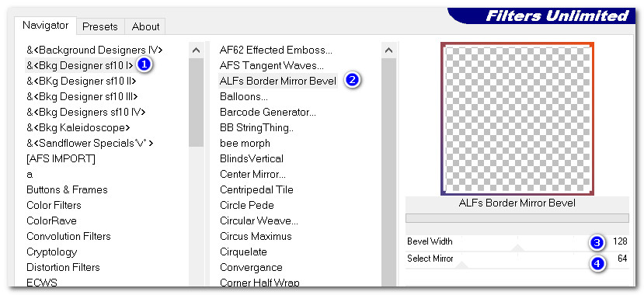Viewport: 644px width, 295px height.
Task: Choose bee morph filter
Action: (245, 143)
